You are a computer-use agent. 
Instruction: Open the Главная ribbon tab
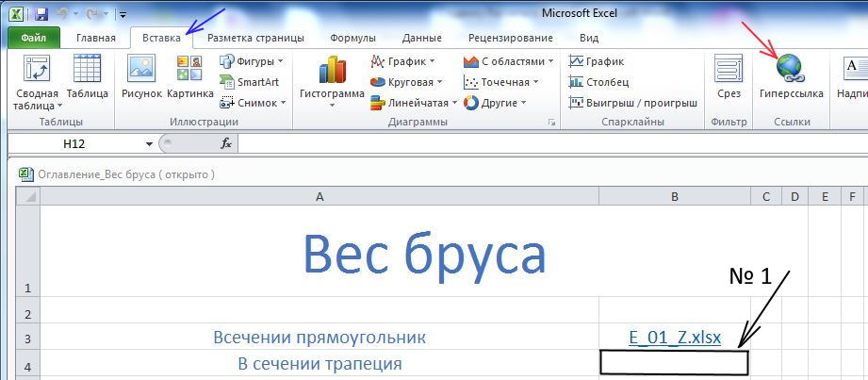coord(96,38)
